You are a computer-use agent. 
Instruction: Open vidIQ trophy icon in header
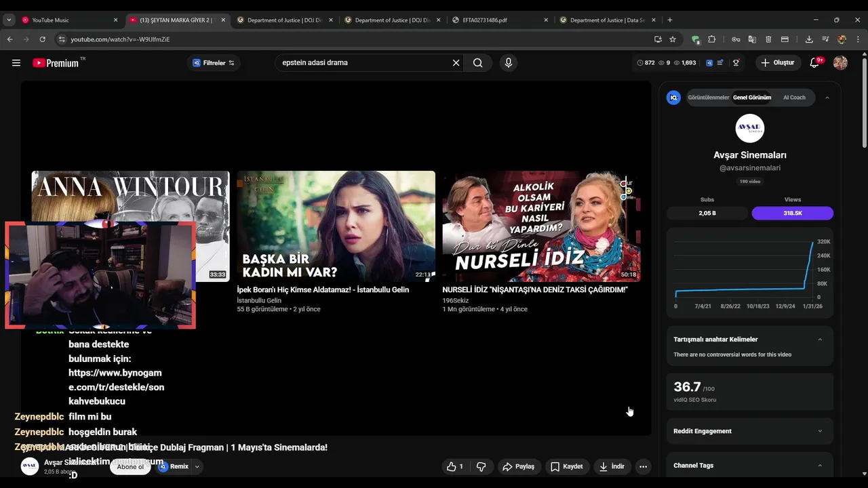pos(736,63)
